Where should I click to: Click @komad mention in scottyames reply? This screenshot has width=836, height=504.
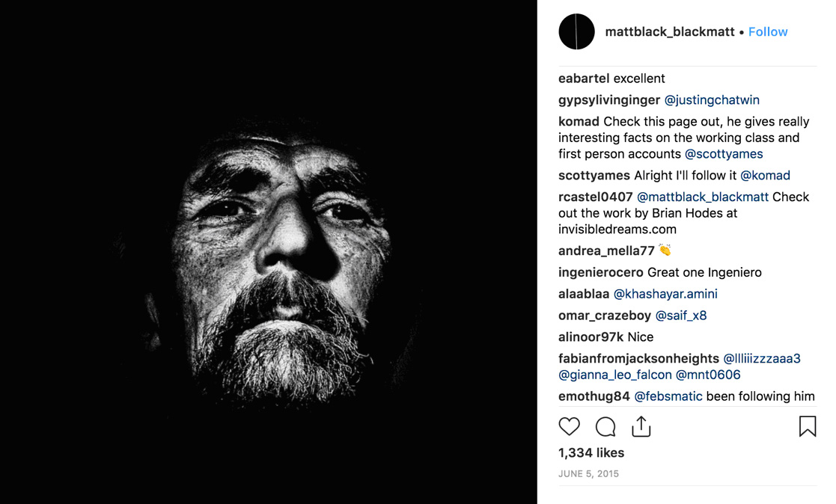(765, 176)
